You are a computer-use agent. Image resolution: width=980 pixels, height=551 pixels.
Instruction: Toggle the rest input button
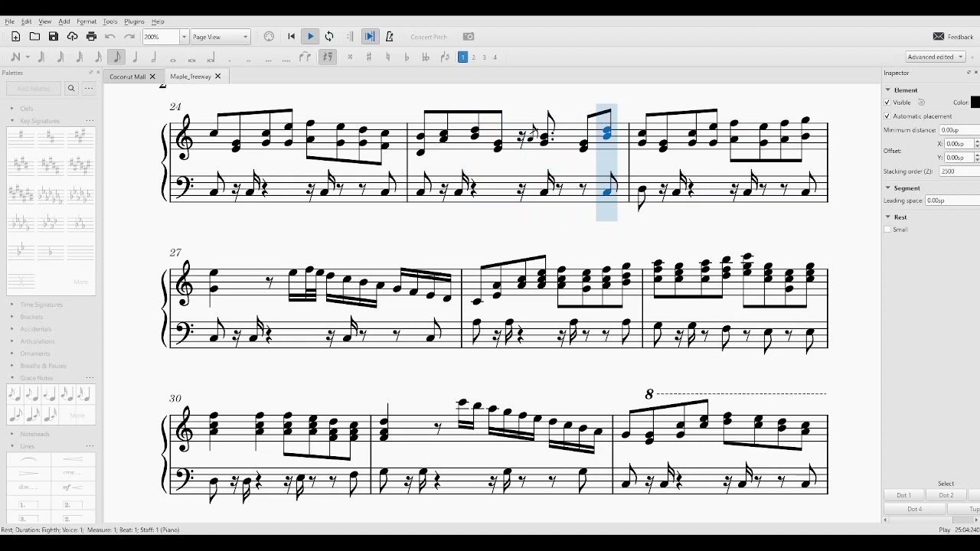[328, 57]
